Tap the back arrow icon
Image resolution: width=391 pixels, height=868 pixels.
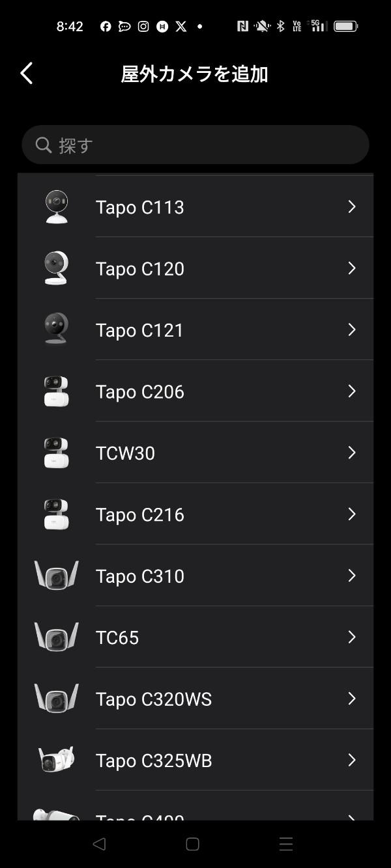pos(26,74)
